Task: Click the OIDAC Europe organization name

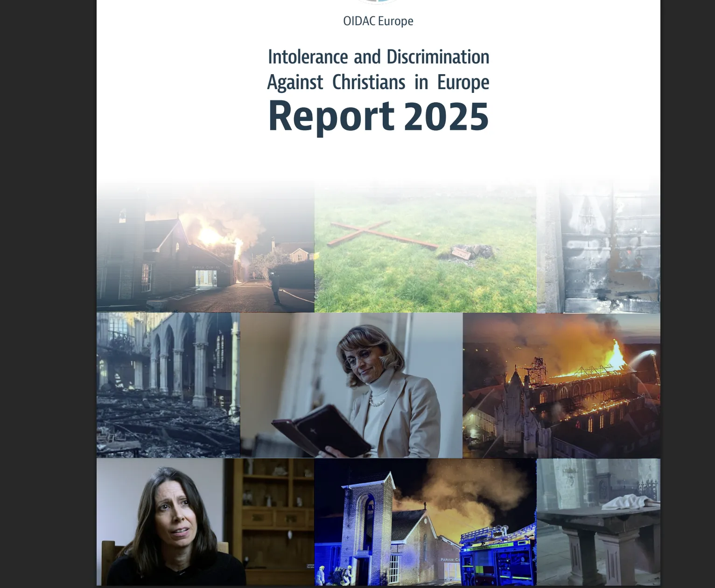Action: click(x=378, y=21)
